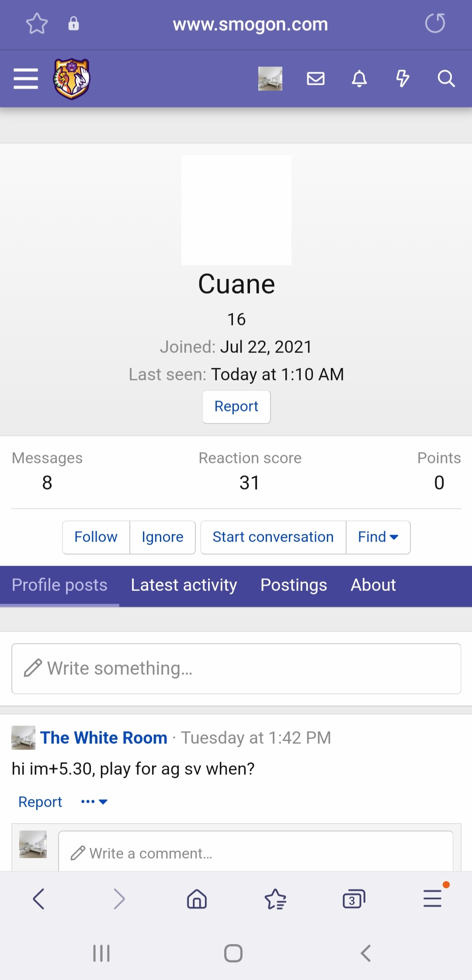The height and width of the screenshot is (980, 472).
Task: Click Start conversation button
Action: (273, 537)
